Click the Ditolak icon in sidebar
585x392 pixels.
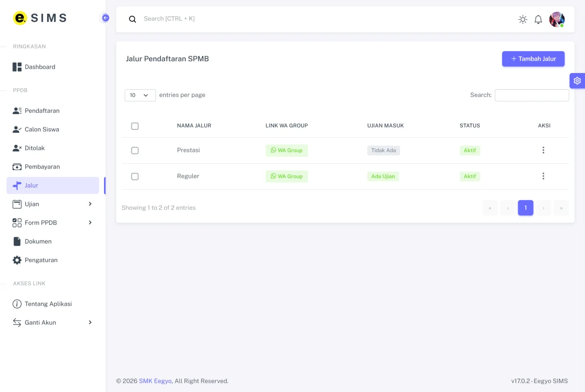click(17, 148)
